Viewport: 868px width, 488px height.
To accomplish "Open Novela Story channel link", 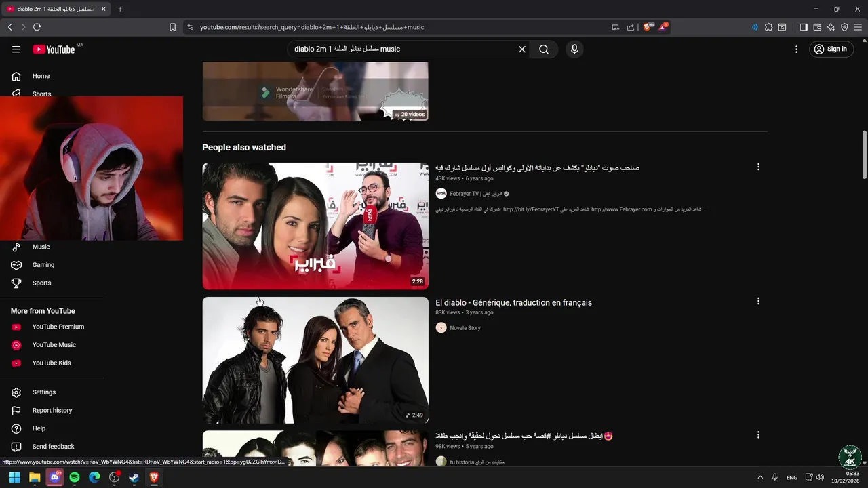I will [465, 328].
